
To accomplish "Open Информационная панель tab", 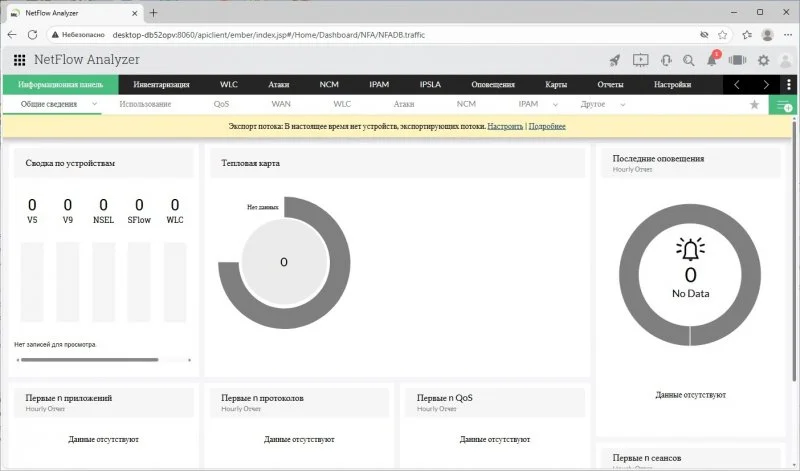I will coord(61,85).
